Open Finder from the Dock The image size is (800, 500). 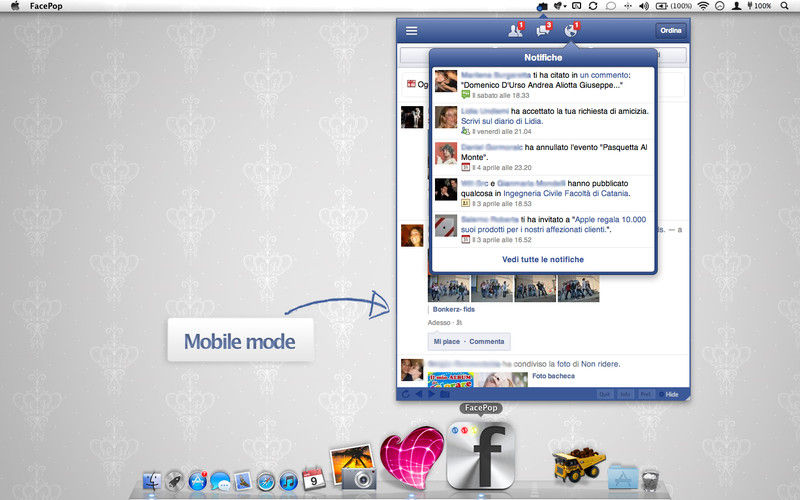(x=152, y=481)
